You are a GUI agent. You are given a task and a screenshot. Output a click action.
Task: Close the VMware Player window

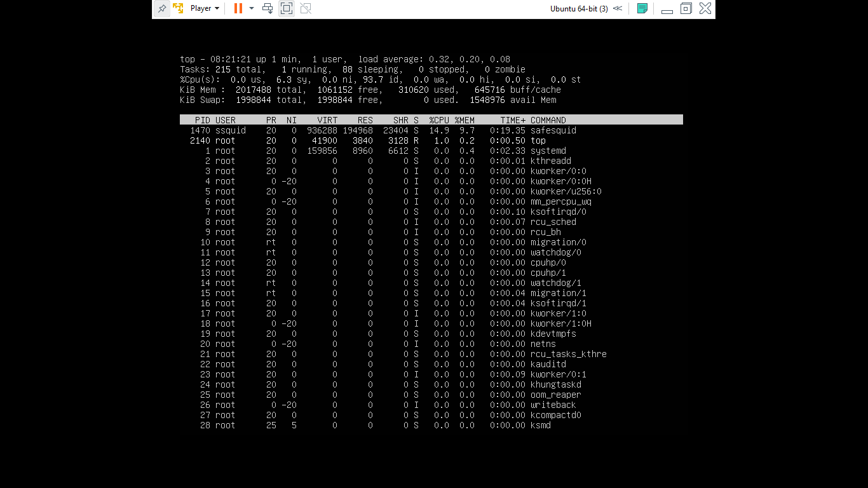[705, 9]
